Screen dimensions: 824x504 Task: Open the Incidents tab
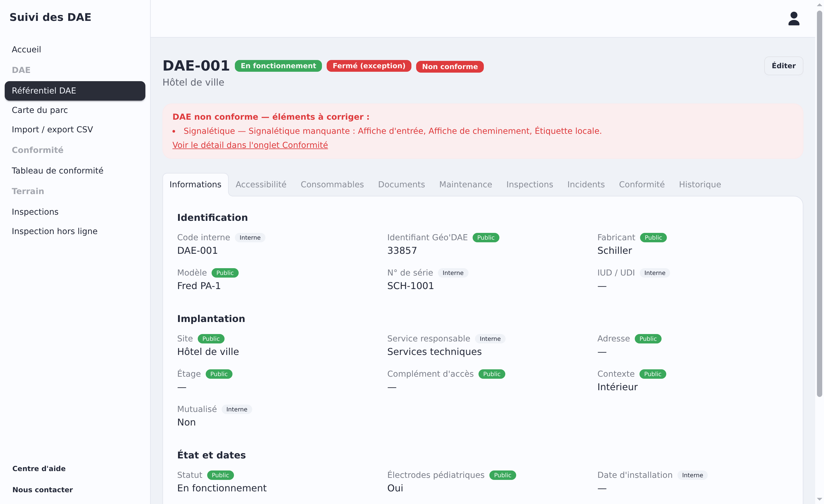click(586, 184)
